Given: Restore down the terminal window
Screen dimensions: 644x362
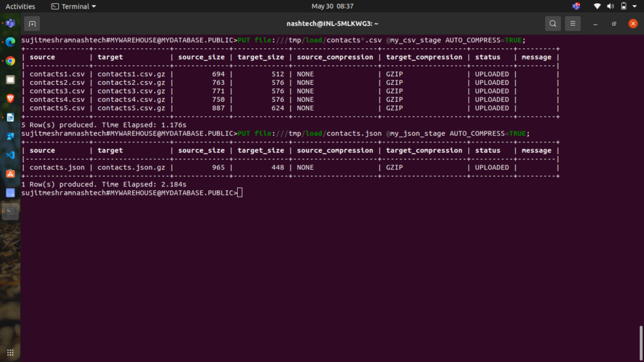Looking at the screenshot, I should point(614,24).
